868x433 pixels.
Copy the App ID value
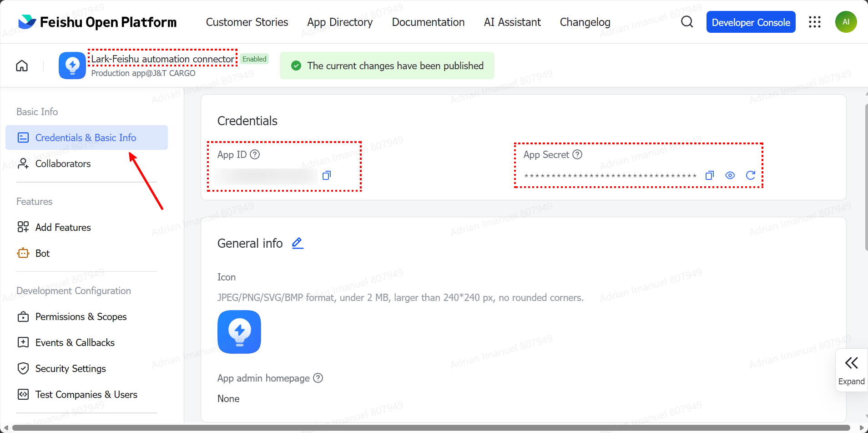click(327, 175)
